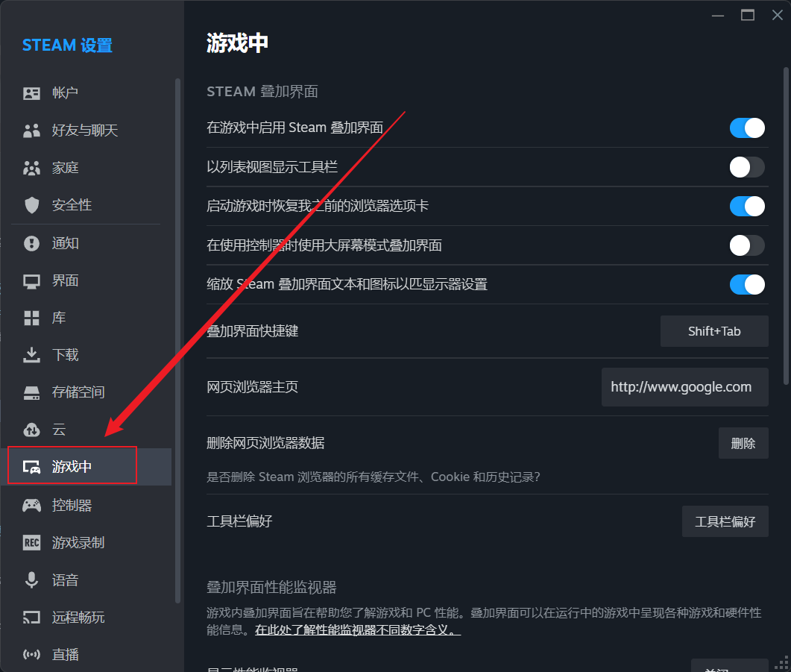Enable 在使用控制器时使用大屏幕模式叠加界面 toggle
This screenshot has height=672, width=791.
pyautogui.click(x=747, y=245)
